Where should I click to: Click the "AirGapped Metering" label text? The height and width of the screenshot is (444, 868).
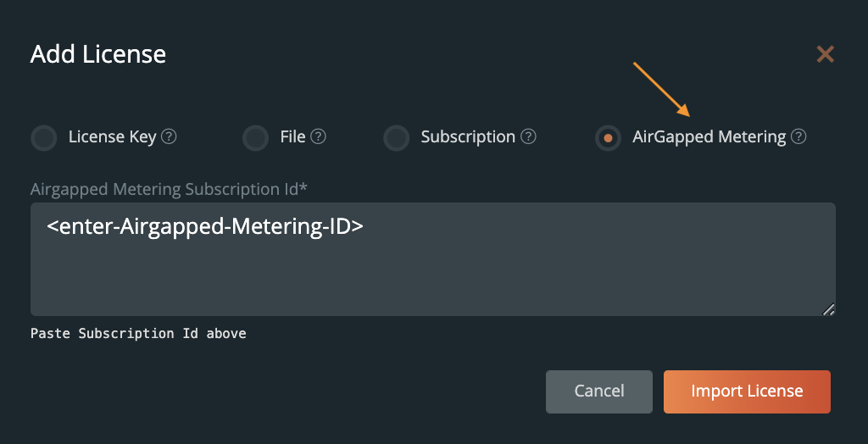(709, 136)
